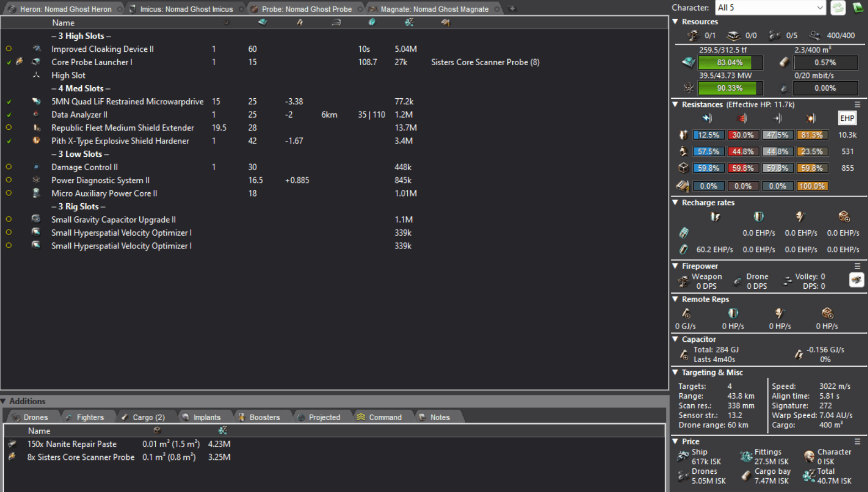The image size is (868, 492).
Task: Add a new fit tab with plus
Action: (512, 9)
